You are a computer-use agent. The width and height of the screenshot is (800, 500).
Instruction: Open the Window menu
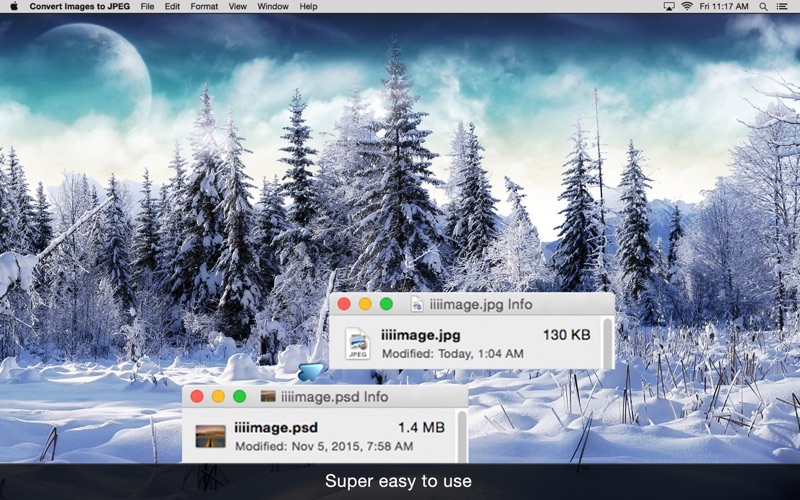pos(273,7)
